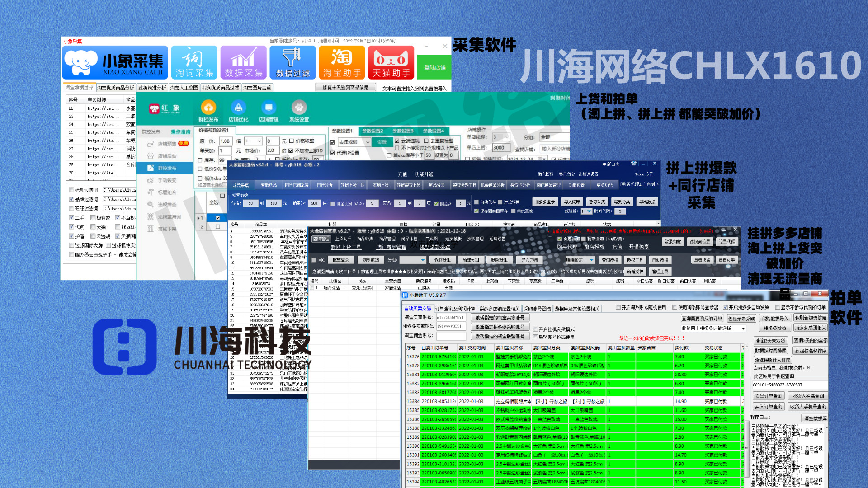Image resolution: width=868 pixels, height=488 pixels.
Task: Click 激活指定的淘宝买家账号 button
Action: 500,318
